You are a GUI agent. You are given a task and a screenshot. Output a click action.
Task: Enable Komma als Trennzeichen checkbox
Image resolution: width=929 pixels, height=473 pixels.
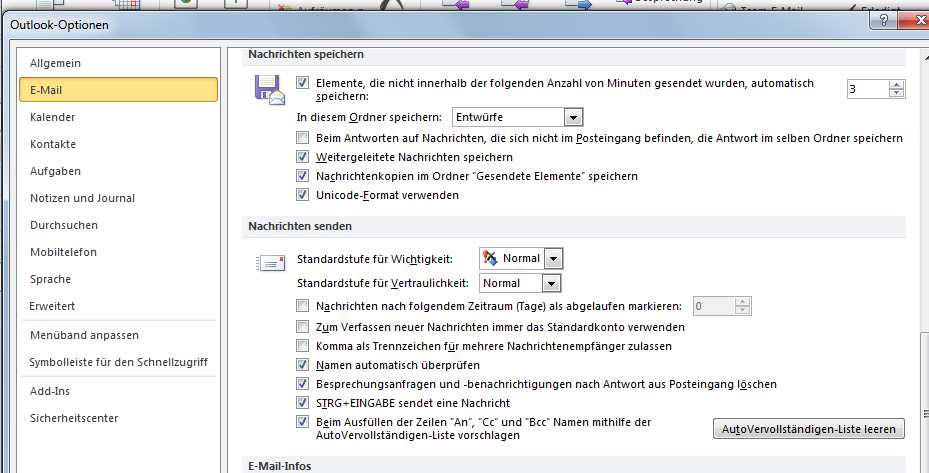pyautogui.click(x=303, y=346)
